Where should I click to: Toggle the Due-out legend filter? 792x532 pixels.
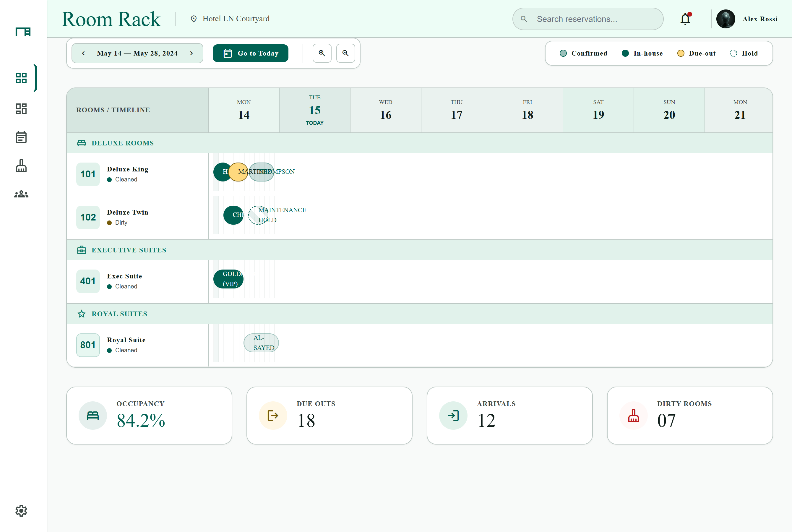point(696,53)
